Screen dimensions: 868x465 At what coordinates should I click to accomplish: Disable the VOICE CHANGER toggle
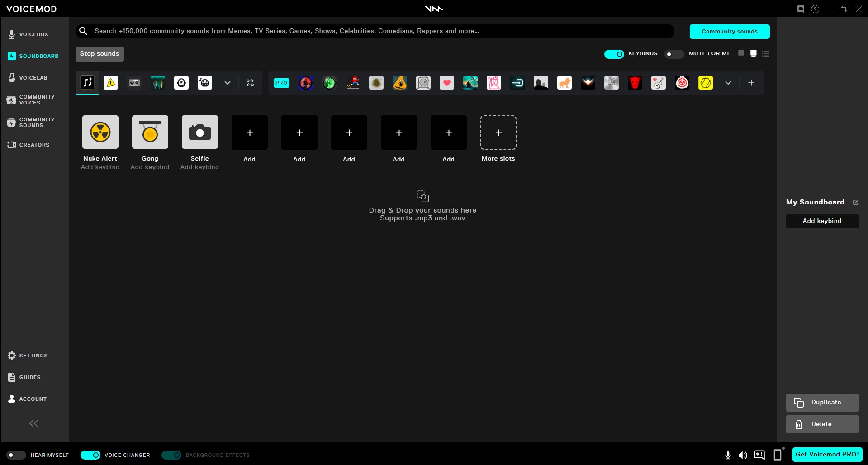90,455
